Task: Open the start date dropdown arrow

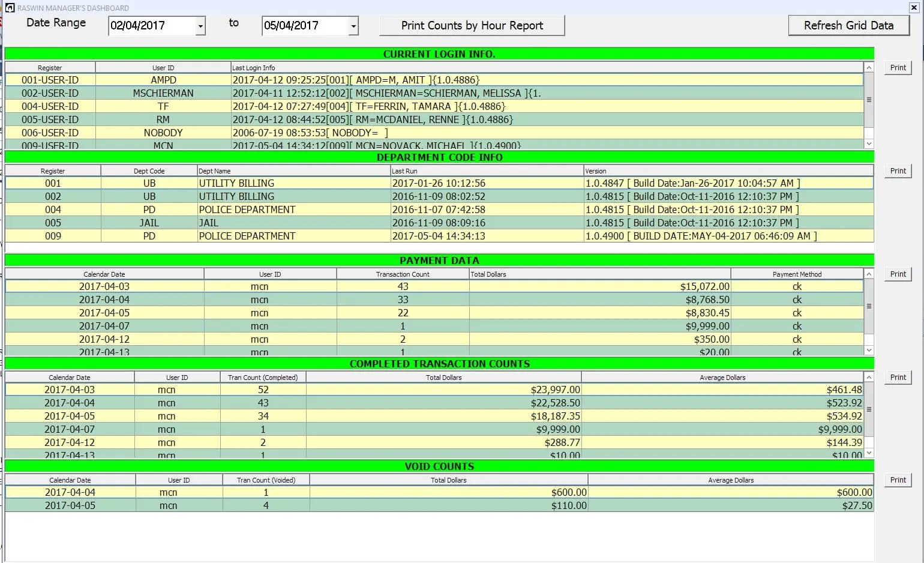Action: tap(200, 26)
